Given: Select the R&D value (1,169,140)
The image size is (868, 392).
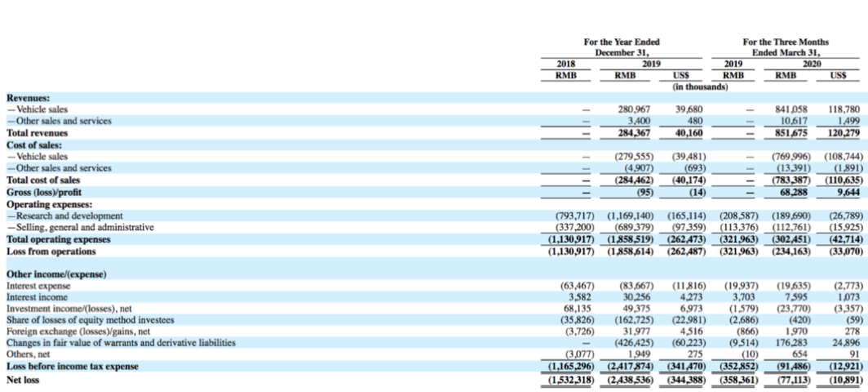Looking at the screenshot, I should pyautogui.click(x=630, y=215).
